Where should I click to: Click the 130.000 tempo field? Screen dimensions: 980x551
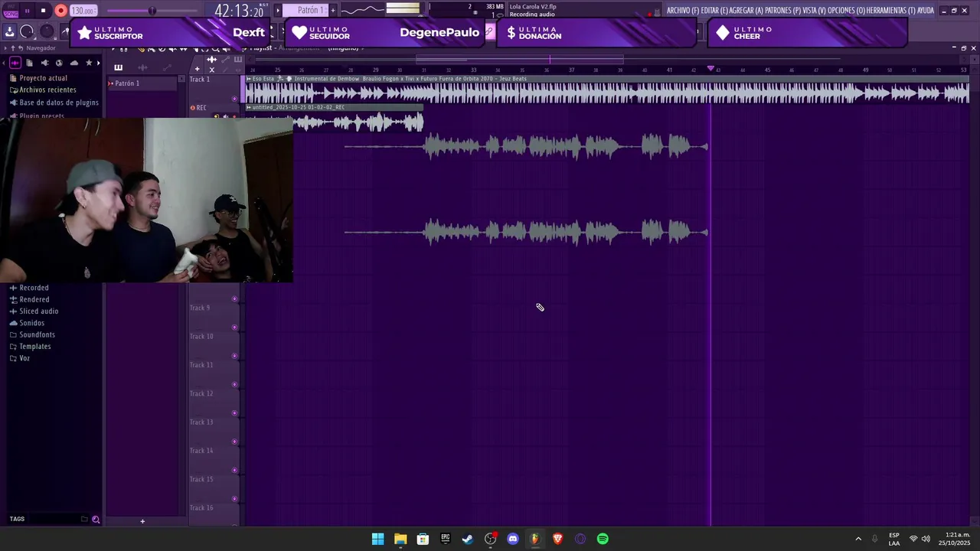(83, 11)
